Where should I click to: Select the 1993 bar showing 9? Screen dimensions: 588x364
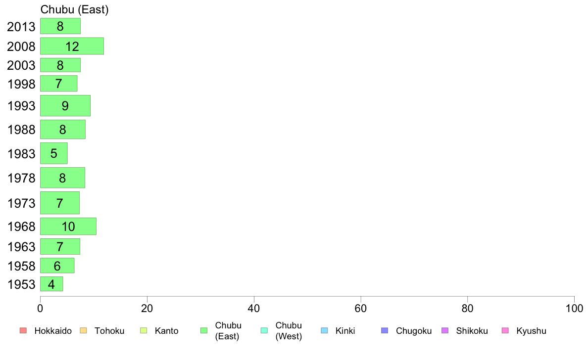pos(65,106)
